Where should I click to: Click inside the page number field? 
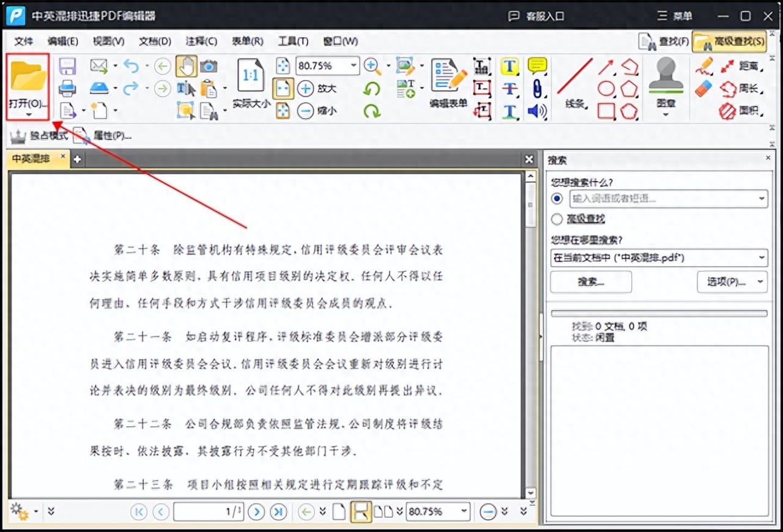(x=208, y=512)
